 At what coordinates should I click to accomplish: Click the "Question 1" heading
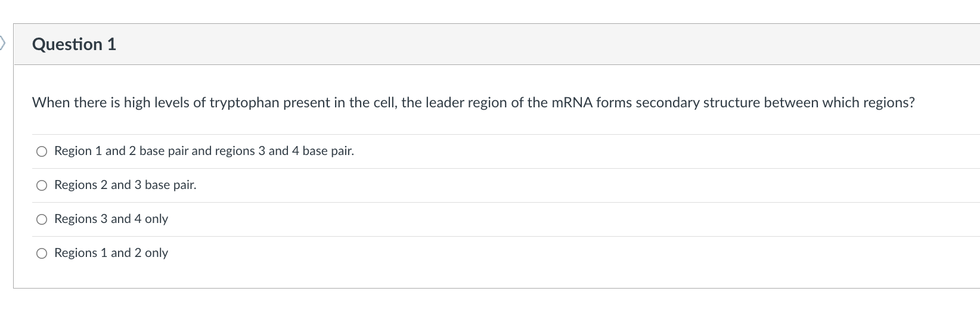[x=74, y=44]
